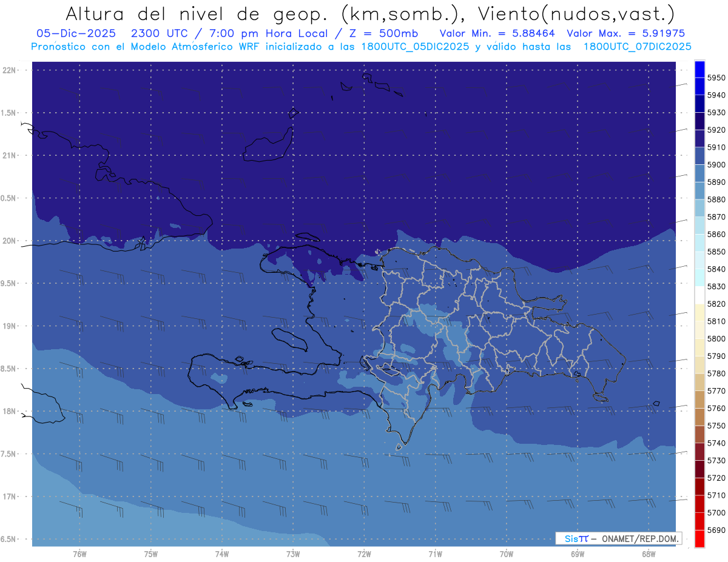This screenshot has height=562, width=728.
Task: Click the legend value '5950'
Action: click(716, 78)
